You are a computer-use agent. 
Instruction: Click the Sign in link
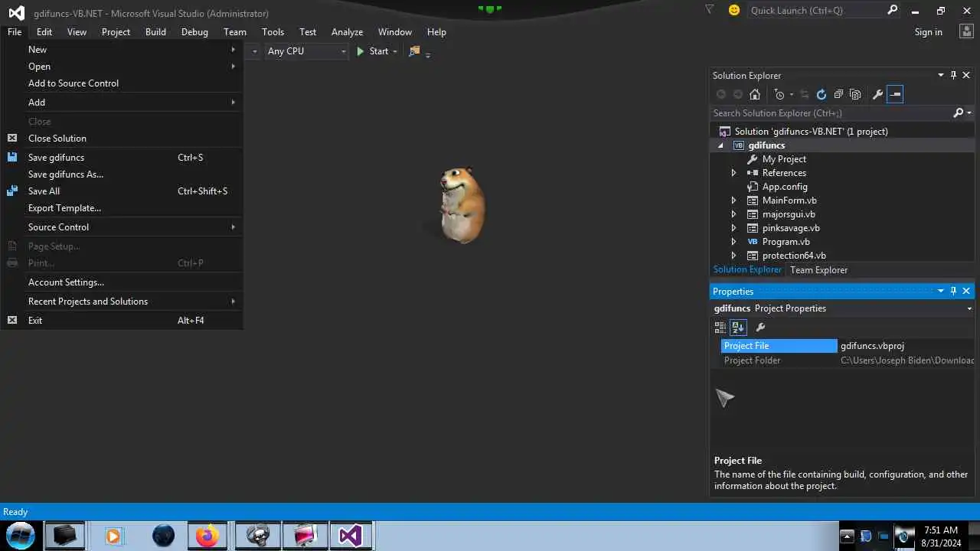928,31
